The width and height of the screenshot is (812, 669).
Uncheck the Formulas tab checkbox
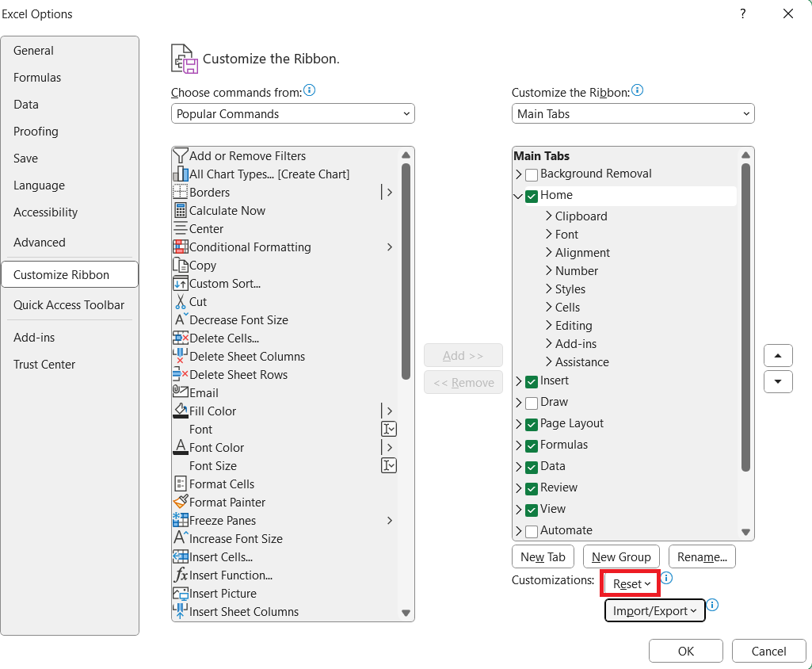[x=532, y=445]
